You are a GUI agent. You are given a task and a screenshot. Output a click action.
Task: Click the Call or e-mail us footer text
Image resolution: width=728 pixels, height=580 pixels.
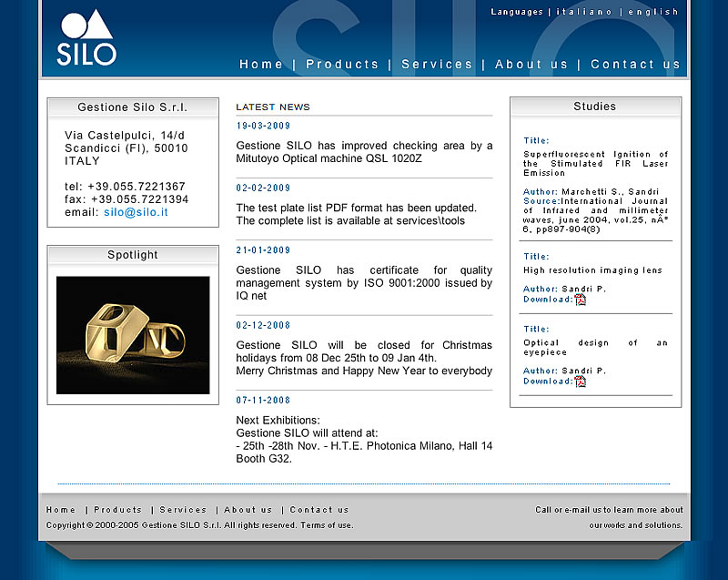[x=609, y=517]
